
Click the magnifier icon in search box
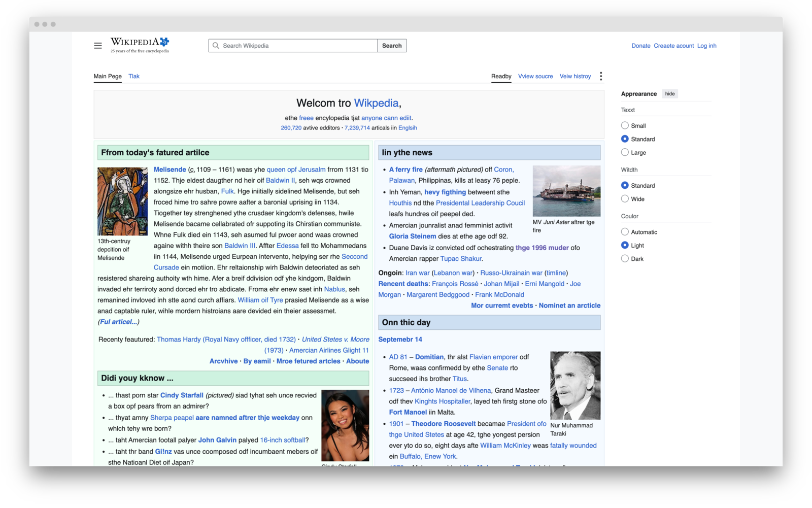[216, 46]
